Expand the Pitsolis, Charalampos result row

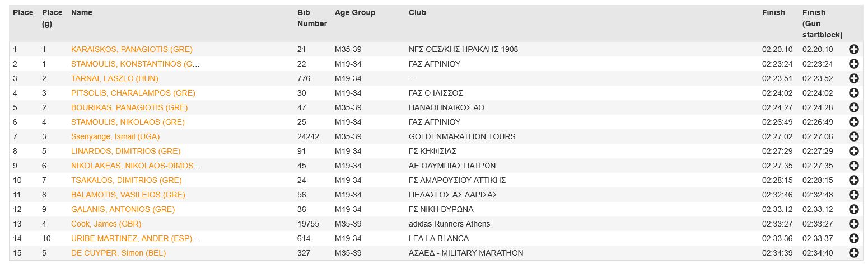(854, 93)
